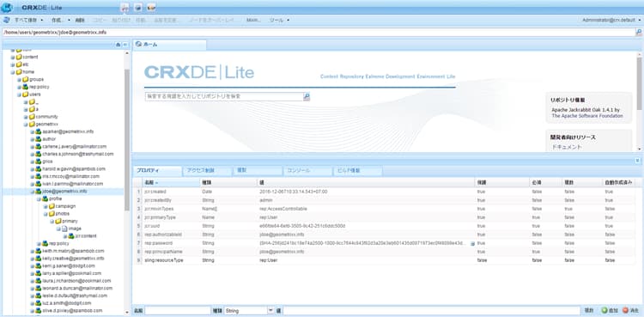This screenshot has height=317, width=644.
Task: Select larry.a.spiller@pookmail.com in tree
Action: click(x=72, y=273)
